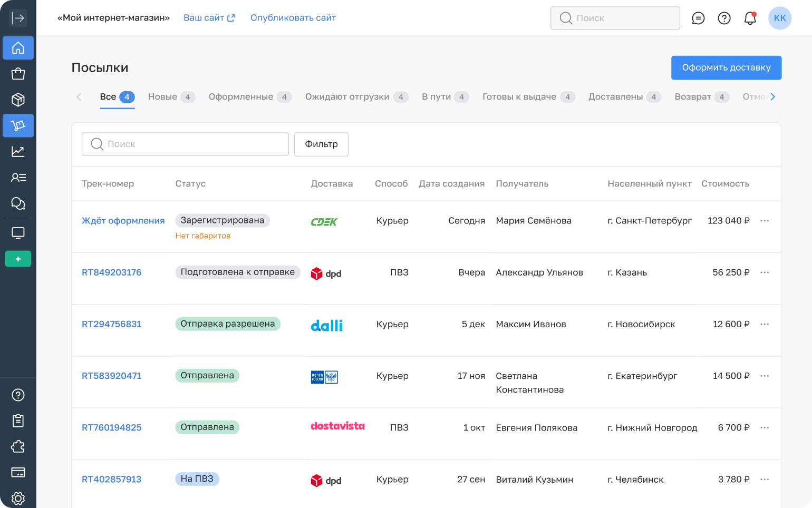Open row actions menu for Мария Семёнова
This screenshot has width=812, height=508.
point(765,221)
